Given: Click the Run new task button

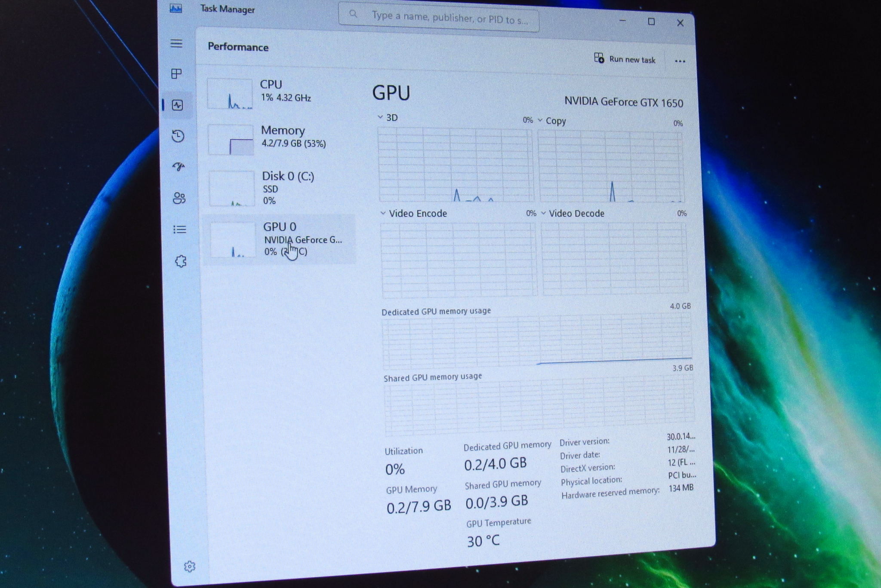Looking at the screenshot, I should coord(625,59).
